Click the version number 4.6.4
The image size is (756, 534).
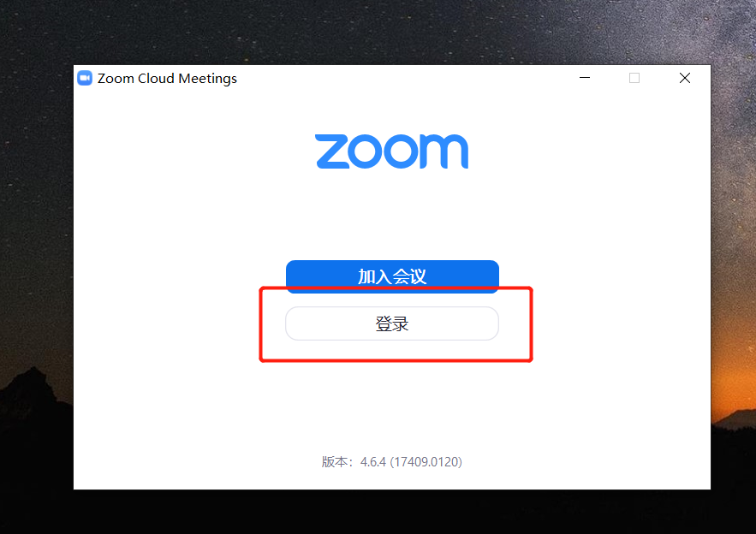click(373, 462)
